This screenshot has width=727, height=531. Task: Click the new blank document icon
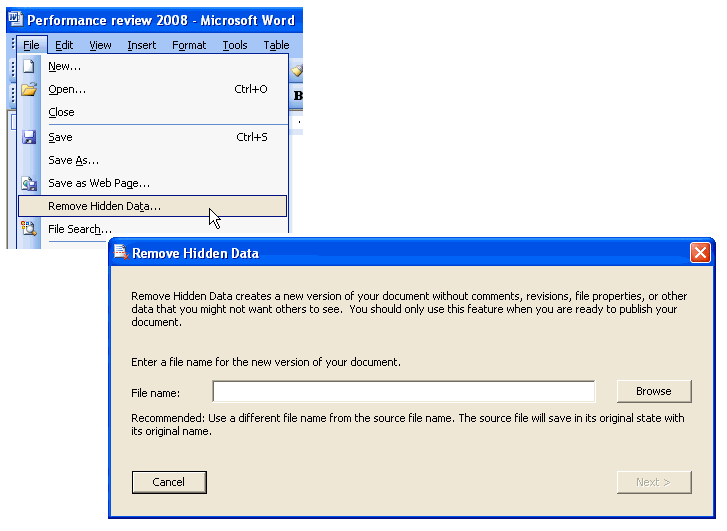coord(29,66)
